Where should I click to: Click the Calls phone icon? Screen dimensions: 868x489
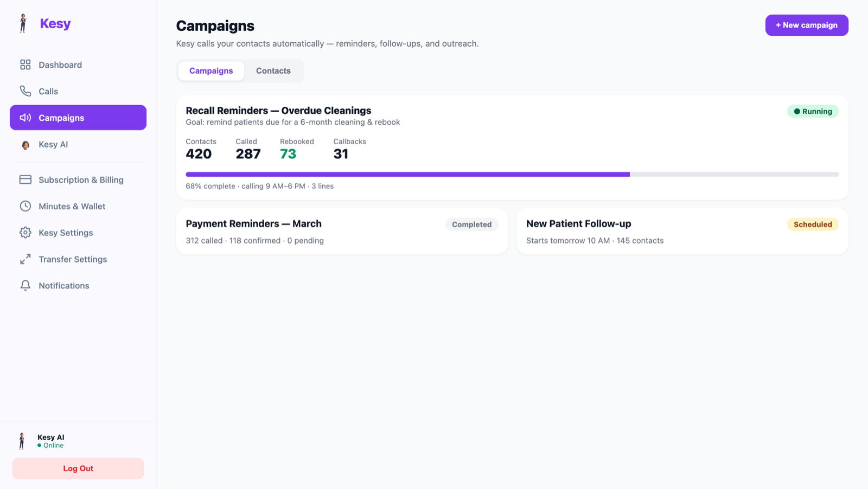(25, 91)
